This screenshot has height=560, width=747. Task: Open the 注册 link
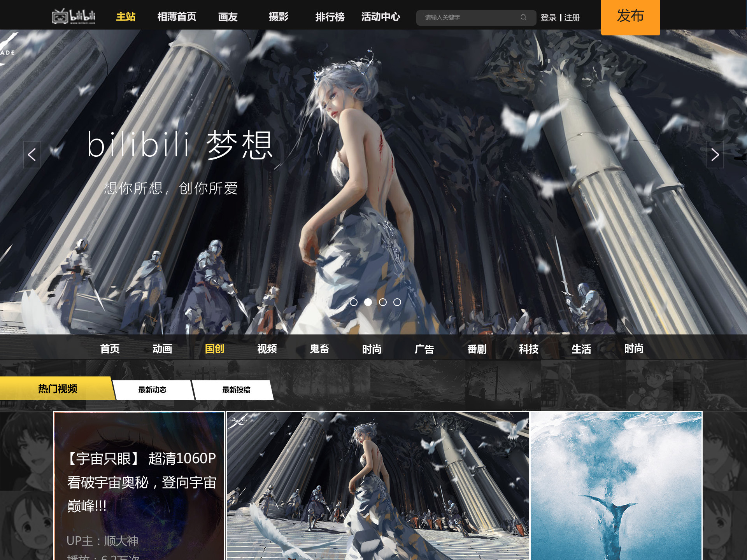(x=572, y=17)
